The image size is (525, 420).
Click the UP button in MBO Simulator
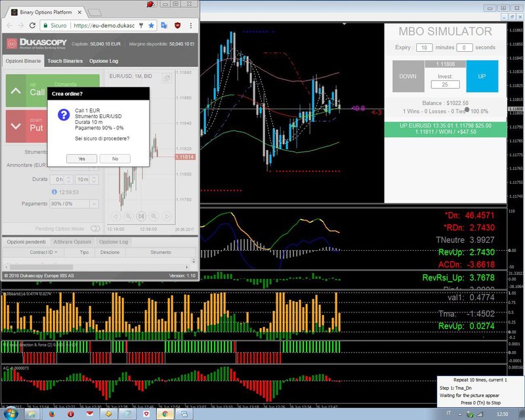click(x=482, y=76)
